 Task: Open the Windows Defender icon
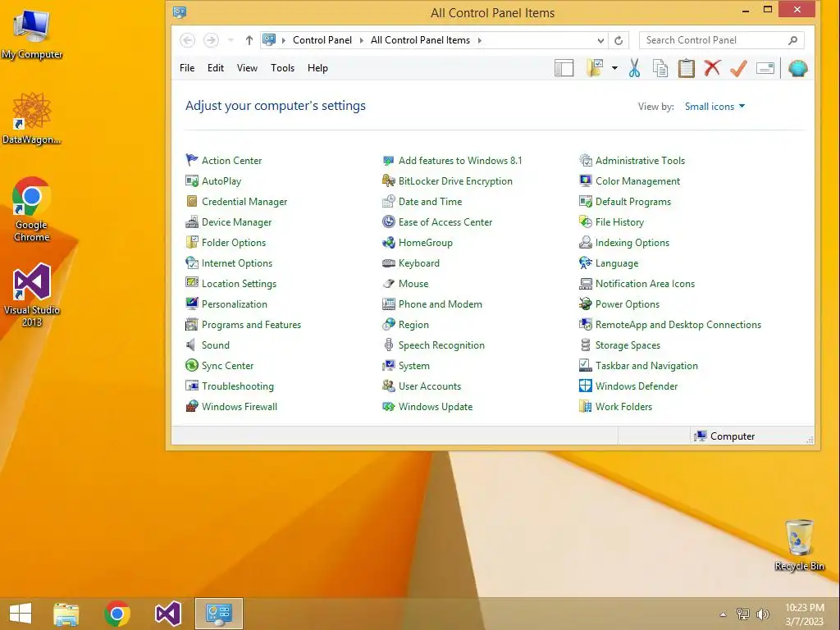pos(586,386)
